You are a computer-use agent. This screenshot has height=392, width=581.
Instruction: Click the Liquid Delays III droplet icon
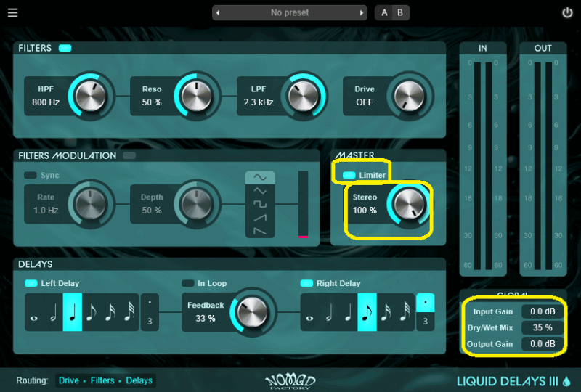566,381
